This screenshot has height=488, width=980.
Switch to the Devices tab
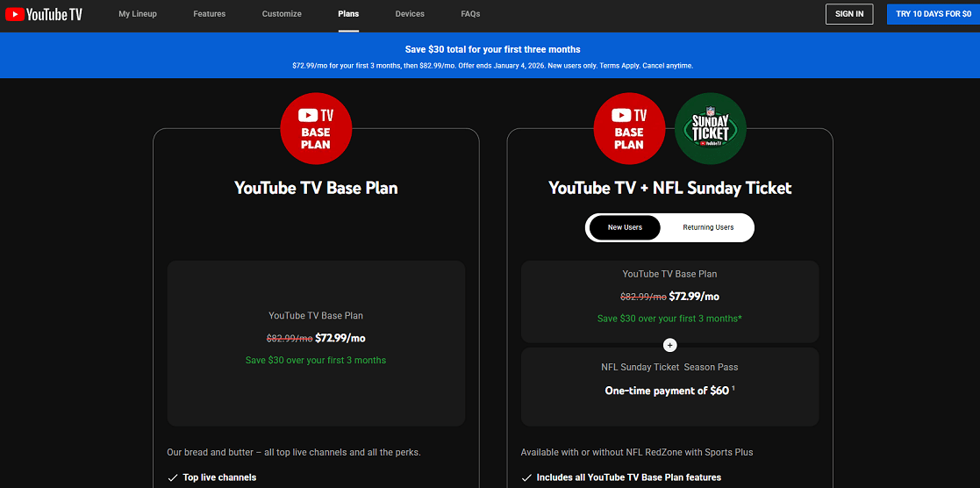point(410,14)
